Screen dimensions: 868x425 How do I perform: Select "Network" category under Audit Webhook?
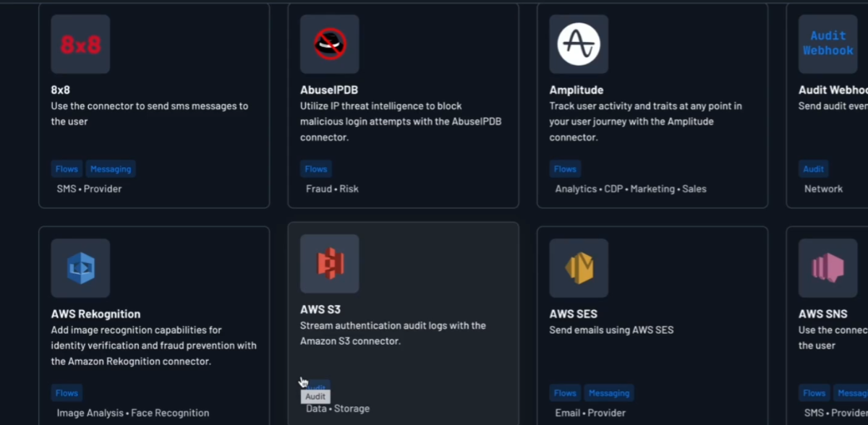coord(823,189)
